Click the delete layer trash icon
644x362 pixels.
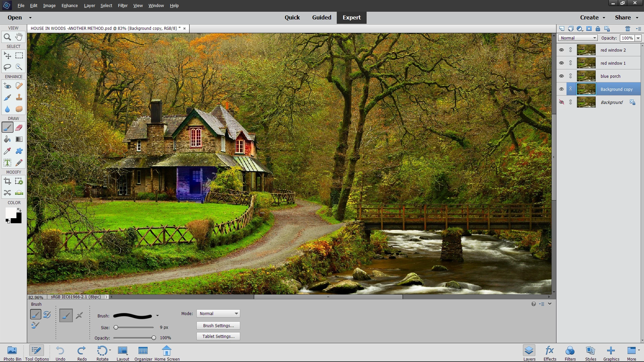pos(628,29)
